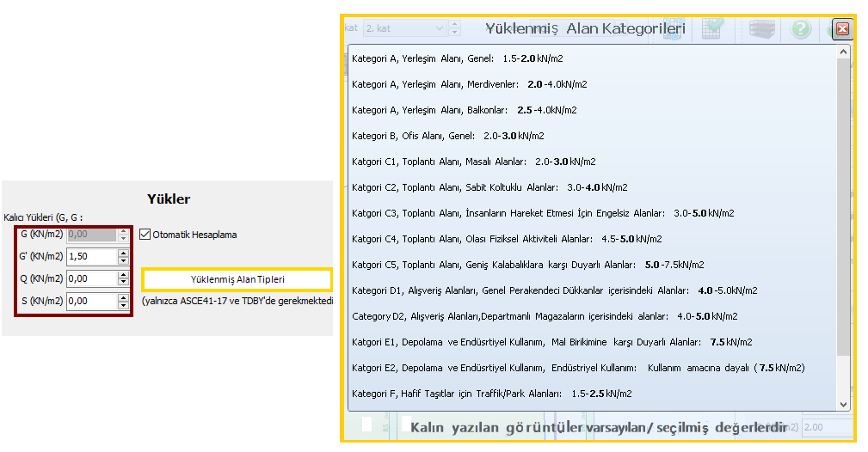Click the Q (KN/m2) value field
Viewport: 868px width, 452px height.
tap(91, 278)
